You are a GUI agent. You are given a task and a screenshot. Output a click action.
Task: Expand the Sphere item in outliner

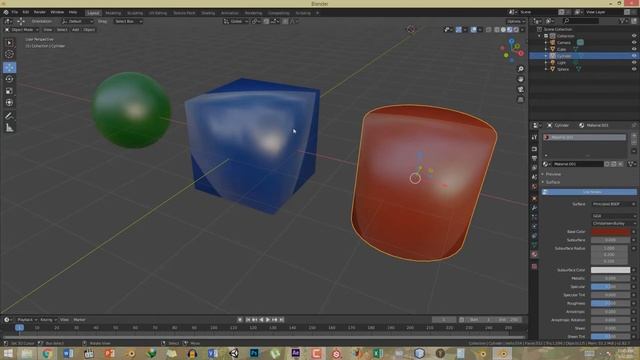tap(546, 69)
